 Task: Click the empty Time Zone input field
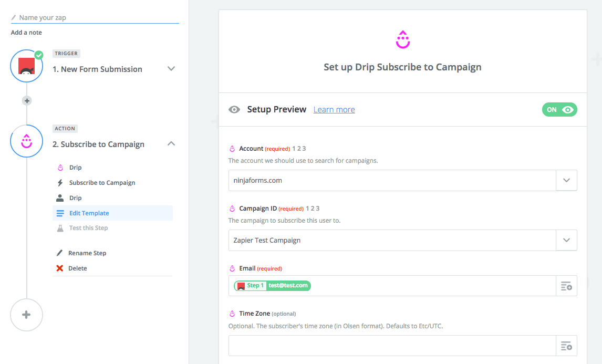(x=392, y=346)
